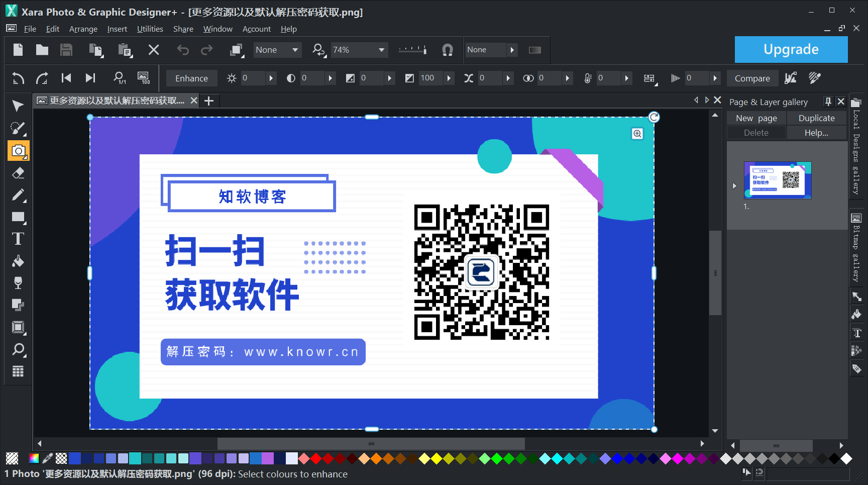Expand the temperature value arrow
This screenshot has height=485, width=868.
click(x=627, y=78)
